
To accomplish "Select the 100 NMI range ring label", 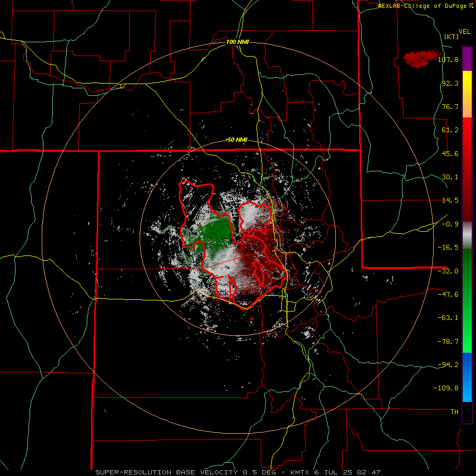I will point(237,42).
